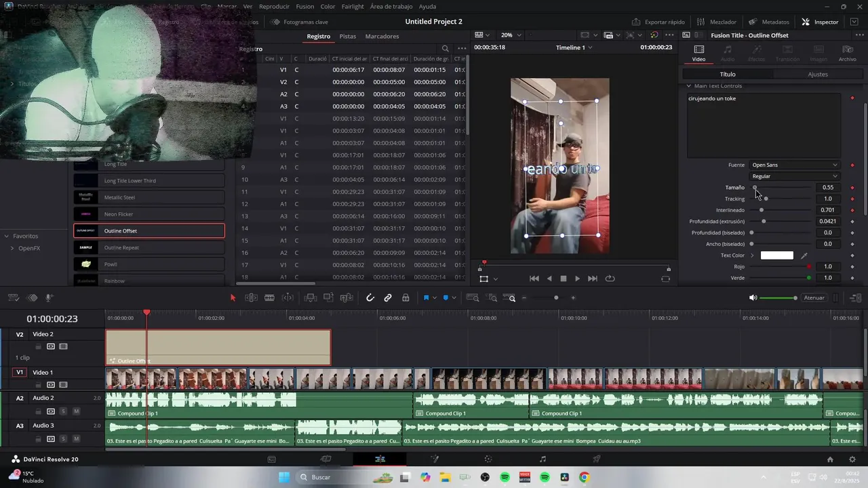Solo the Audio 3 track with S
Viewport: 868px width, 488px height.
(63, 439)
